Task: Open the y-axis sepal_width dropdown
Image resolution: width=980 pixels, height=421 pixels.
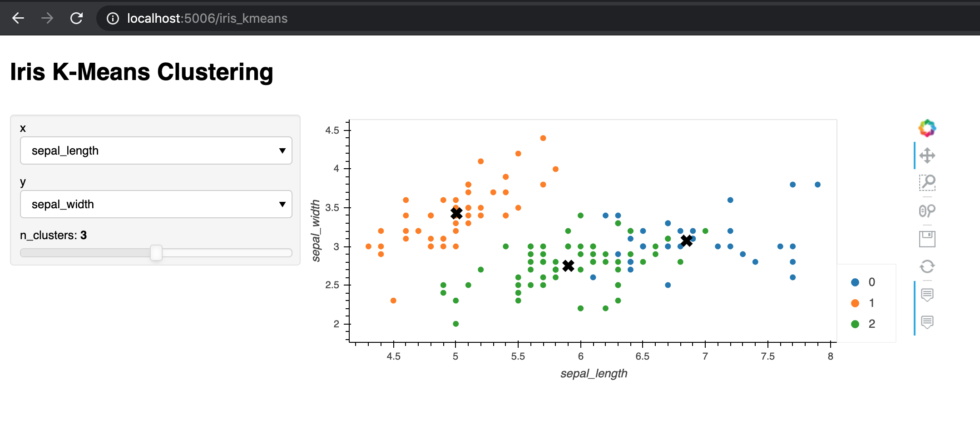Action: pos(156,204)
